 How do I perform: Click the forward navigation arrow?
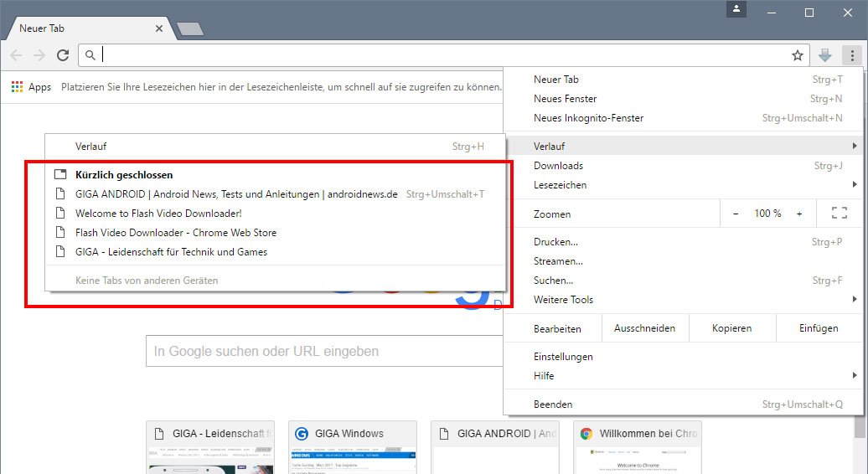(x=39, y=55)
